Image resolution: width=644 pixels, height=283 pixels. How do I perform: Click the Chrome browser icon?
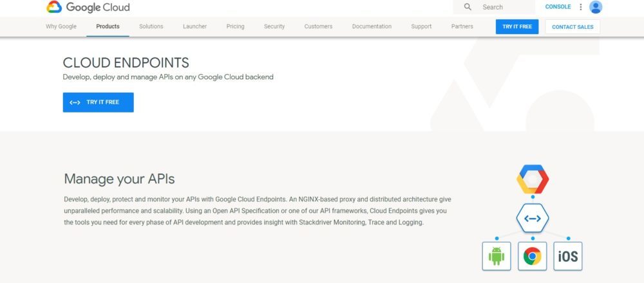pyautogui.click(x=532, y=257)
